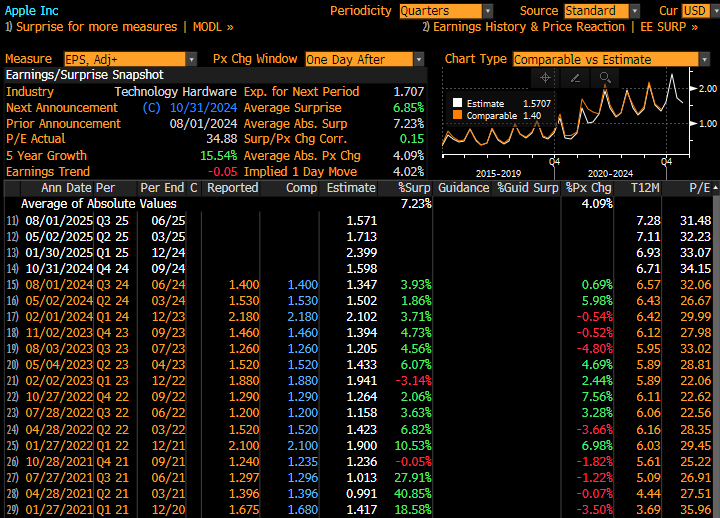The height and width of the screenshot is (518, 720).
Task: Sort by %Surp column header
Action: [414, 188]
